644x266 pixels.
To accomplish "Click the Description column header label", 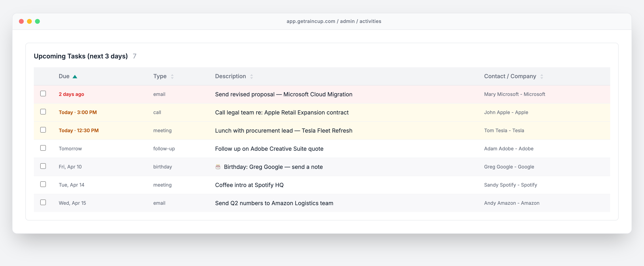I will (230, 76).
